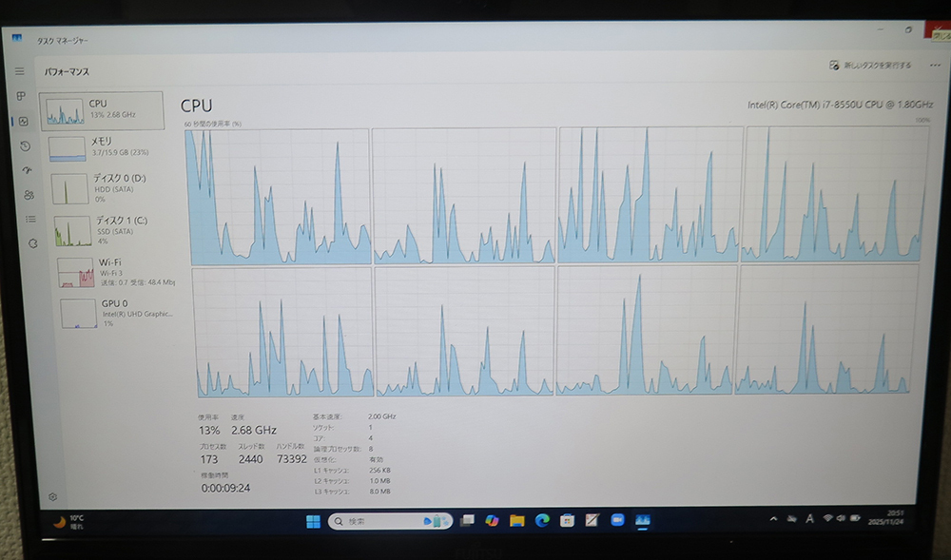Click the Task Manager taskbar icon
Viewport: 951px width, 560px height.
coord(642,520)
